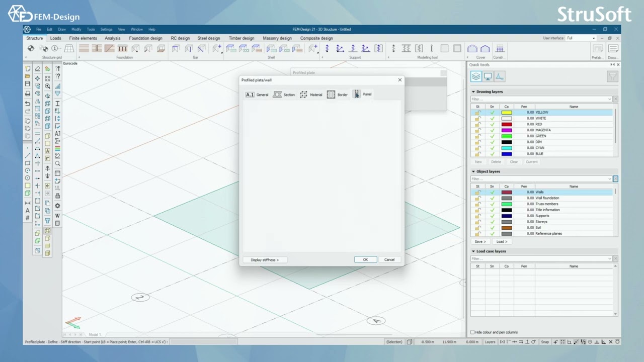Click the YELLOW layer color swatch
Viewport: 644px width, 362px height.
pos(507,113)
